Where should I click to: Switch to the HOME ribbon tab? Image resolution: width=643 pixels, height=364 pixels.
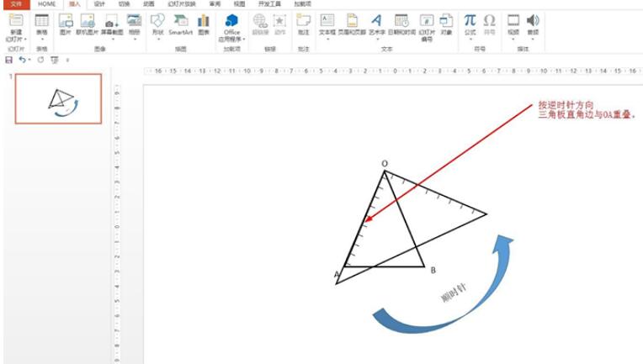tap(47, 4)
